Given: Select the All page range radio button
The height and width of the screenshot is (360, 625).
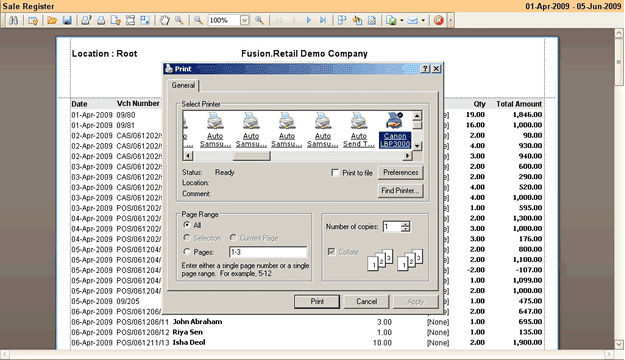Looking at the screenshot, I should click(x=187, y=225).
